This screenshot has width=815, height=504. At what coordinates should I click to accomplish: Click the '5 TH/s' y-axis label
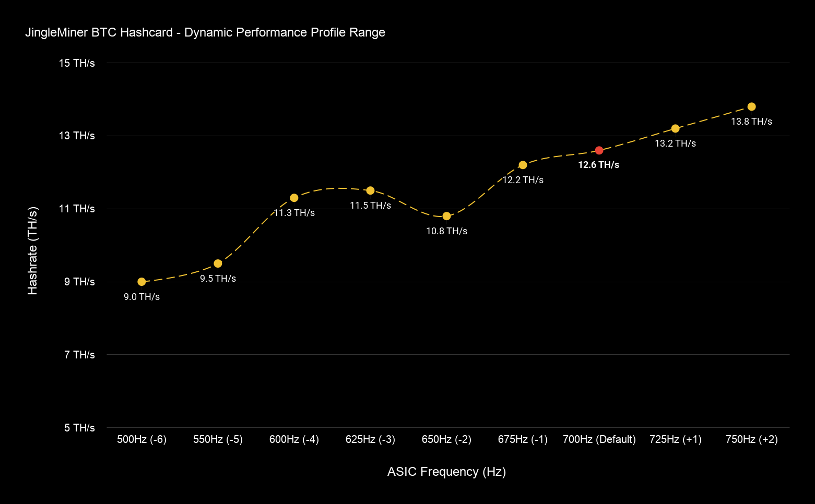(79, 428)
